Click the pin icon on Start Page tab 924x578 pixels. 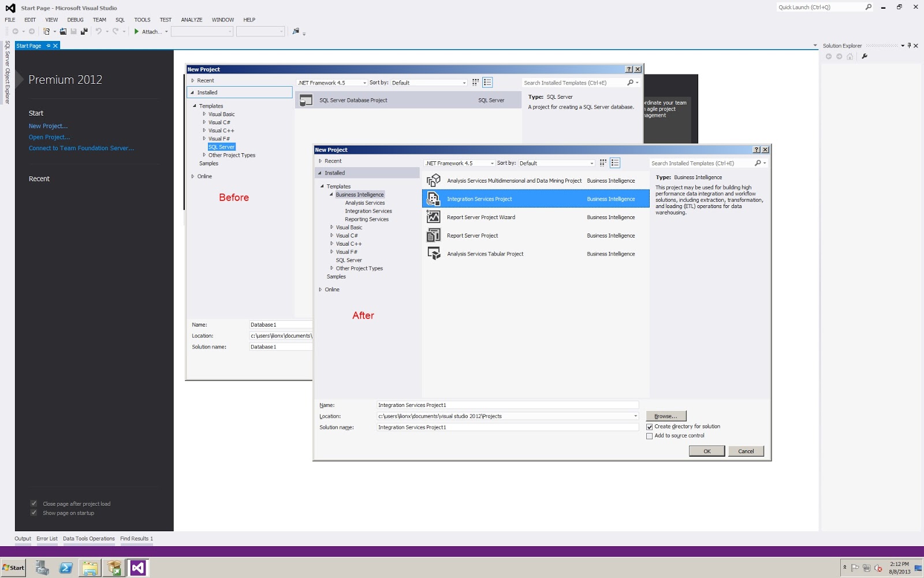(x=49, y=46)
